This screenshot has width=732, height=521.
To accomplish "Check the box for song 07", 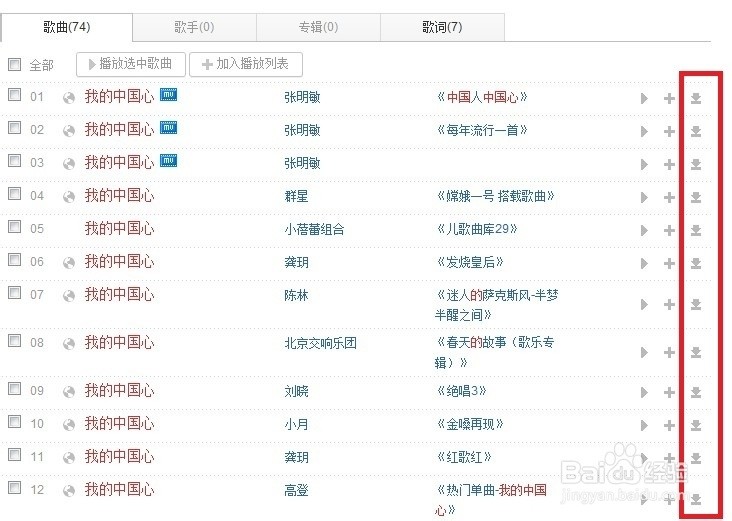I will 14,293.
